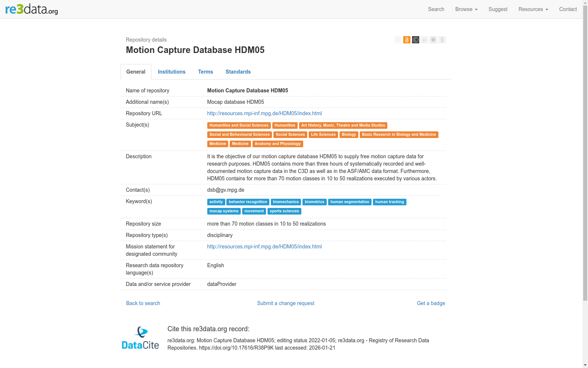Expand the Resources dropdown menu
This screenshot has width=588, height=368.
[x=533, y=9]
